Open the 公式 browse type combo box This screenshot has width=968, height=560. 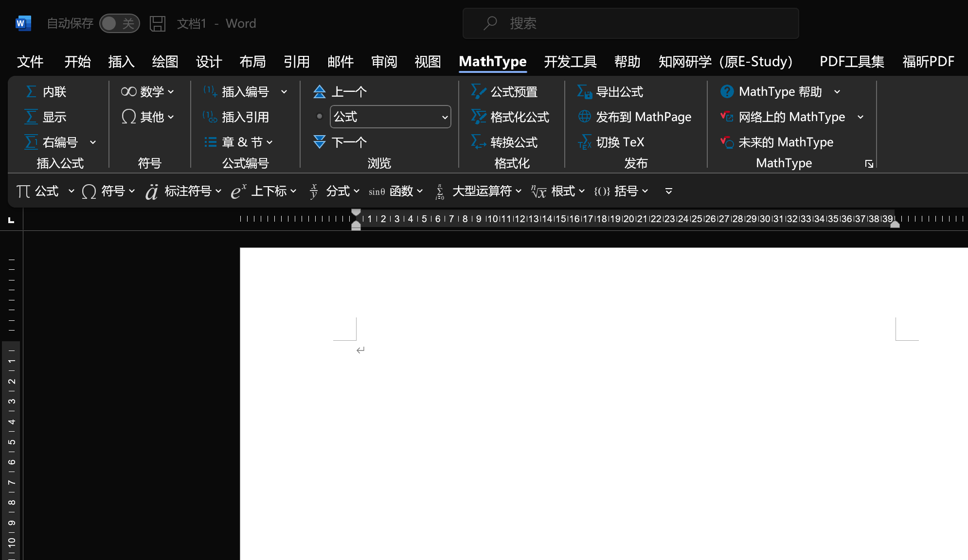pos(390,117)
